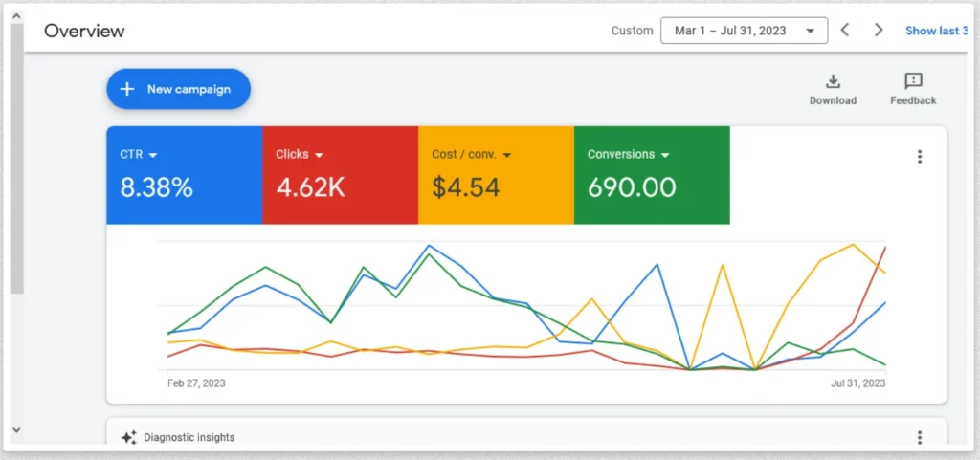Click the Show last 30 days link

(935, 31)
